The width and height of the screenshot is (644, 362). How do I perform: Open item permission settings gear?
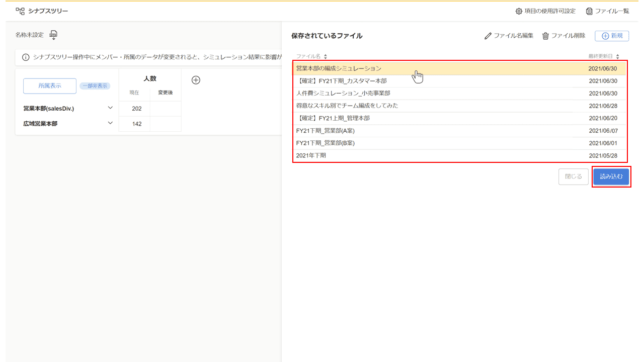[519, 11]
